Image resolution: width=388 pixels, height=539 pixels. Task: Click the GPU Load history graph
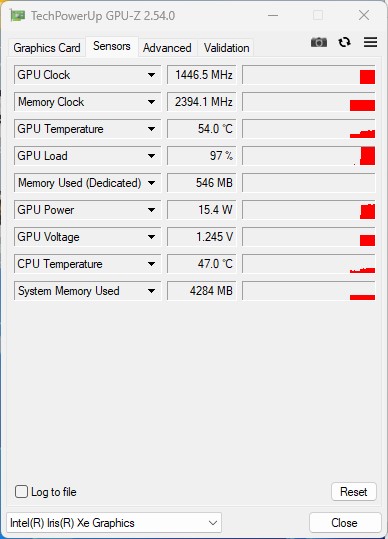309,156
